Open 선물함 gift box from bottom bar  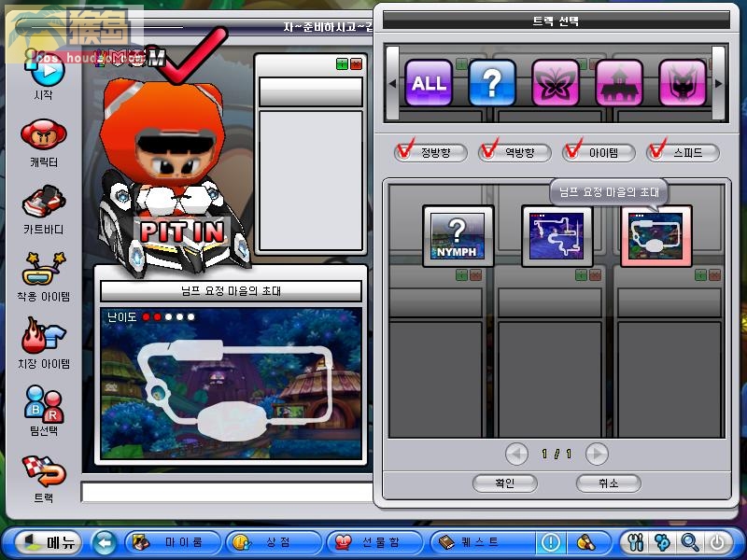pos(375,542)
